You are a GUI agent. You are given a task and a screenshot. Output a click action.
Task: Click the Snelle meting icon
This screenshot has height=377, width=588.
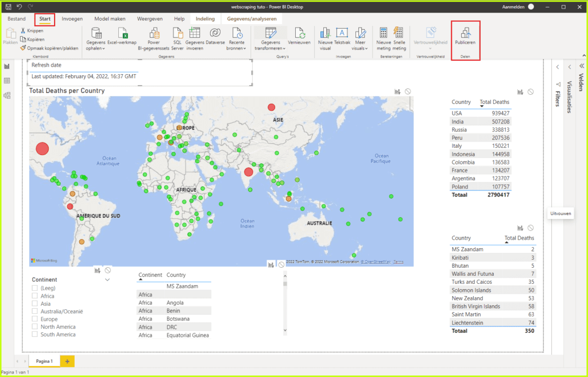399,33
